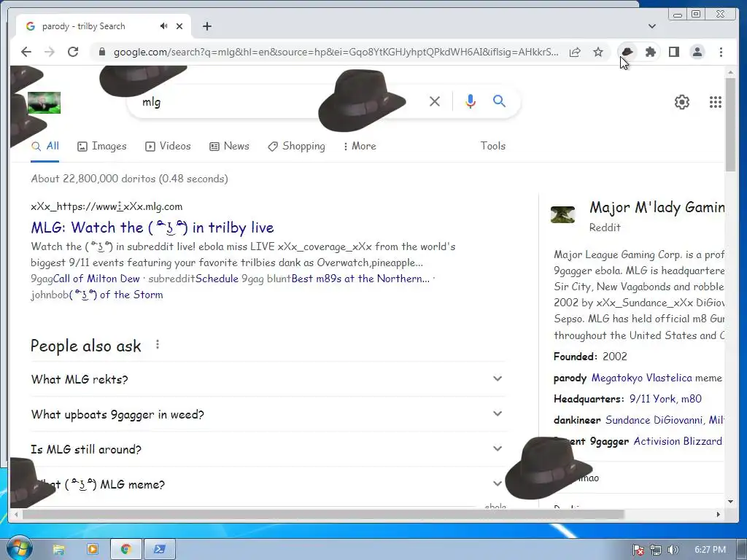Open the fedora hat extension
Viewport: 747px width, 560px height.
627,52
